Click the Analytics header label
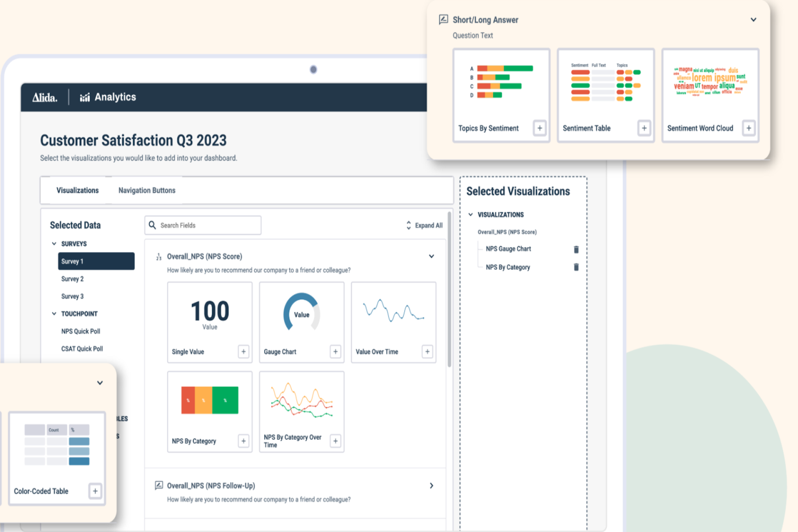 pyautogui.click(x=115, y=97)
